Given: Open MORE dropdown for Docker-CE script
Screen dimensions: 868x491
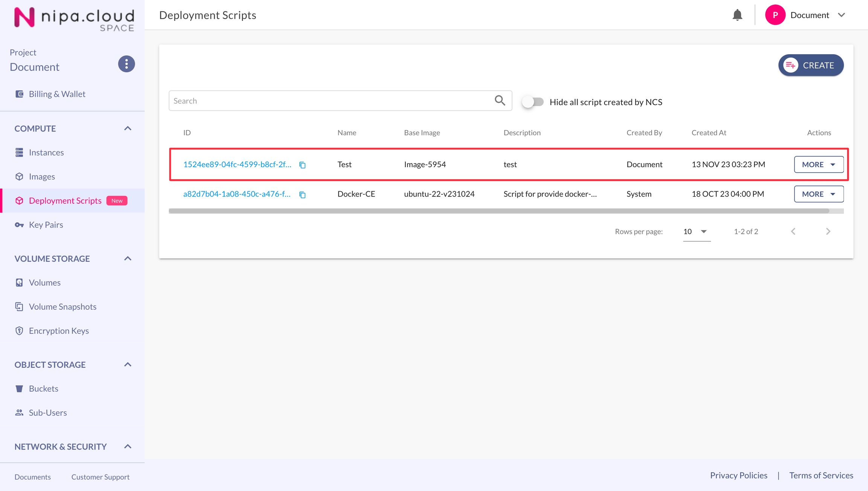Looking at the screenshot, I should point(818,194).
